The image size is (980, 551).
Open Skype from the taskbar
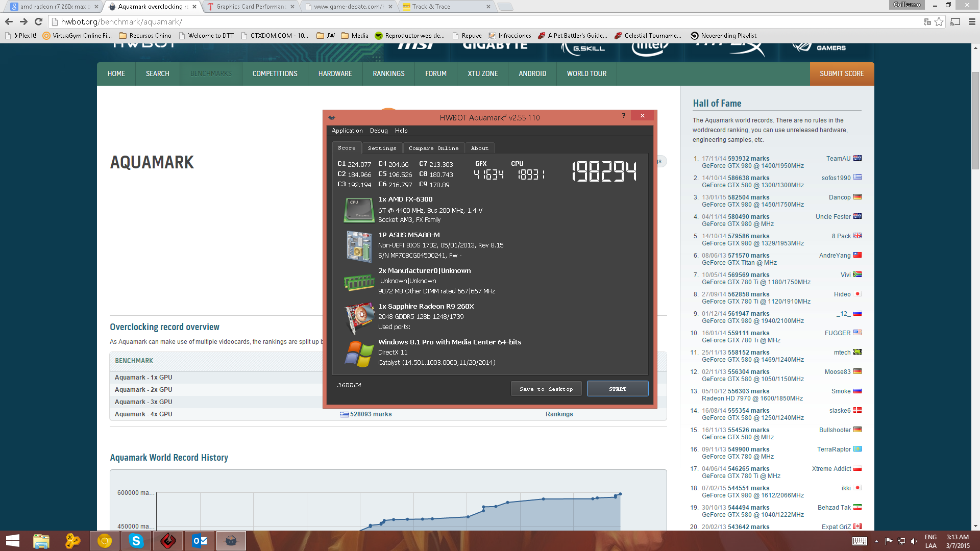136,541
